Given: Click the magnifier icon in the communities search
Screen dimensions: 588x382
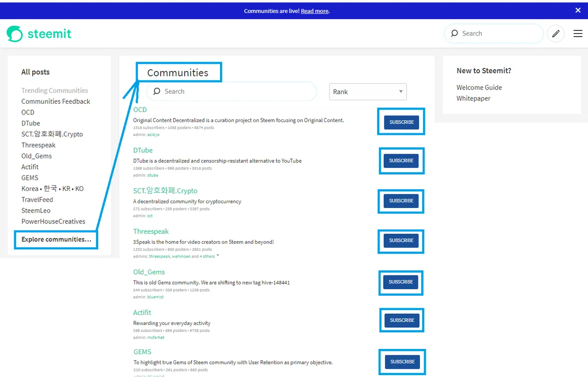Looking at the screenshot, I should point(157,91).
